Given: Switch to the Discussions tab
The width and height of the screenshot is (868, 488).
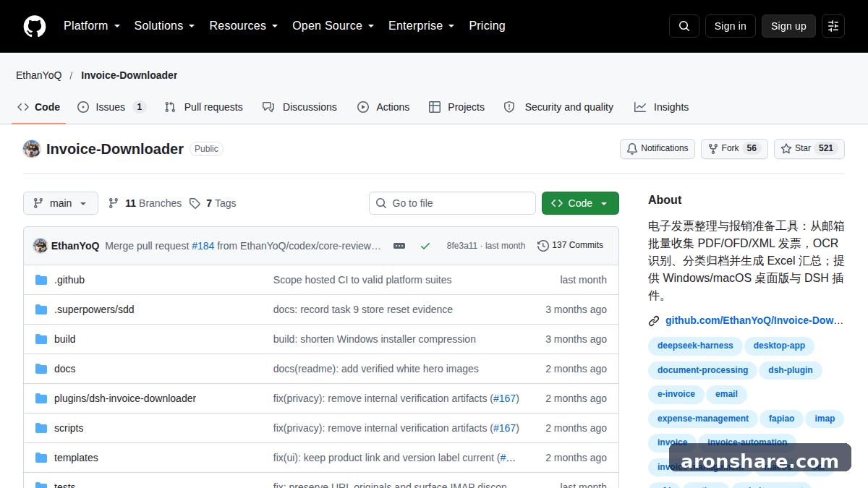Looking at the screenshot, I should (299, 107).
